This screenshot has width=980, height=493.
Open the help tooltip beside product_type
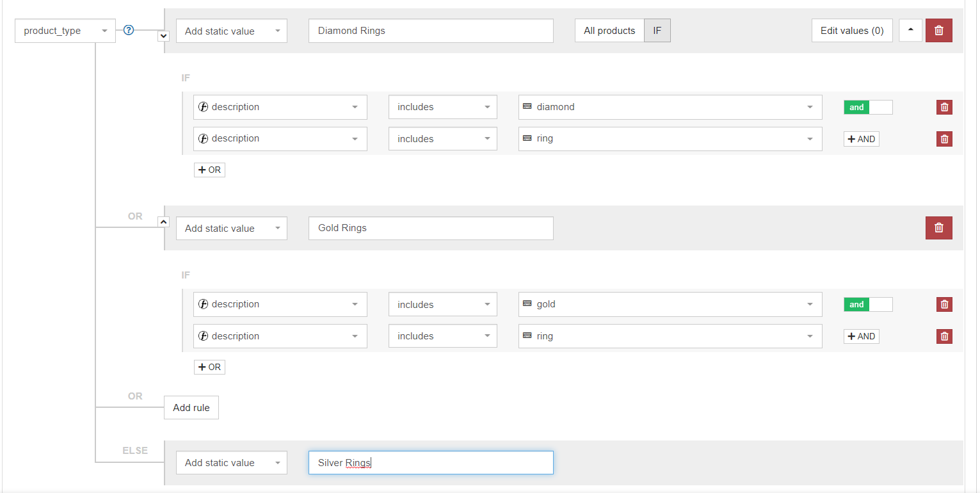[x=128, y=29]
